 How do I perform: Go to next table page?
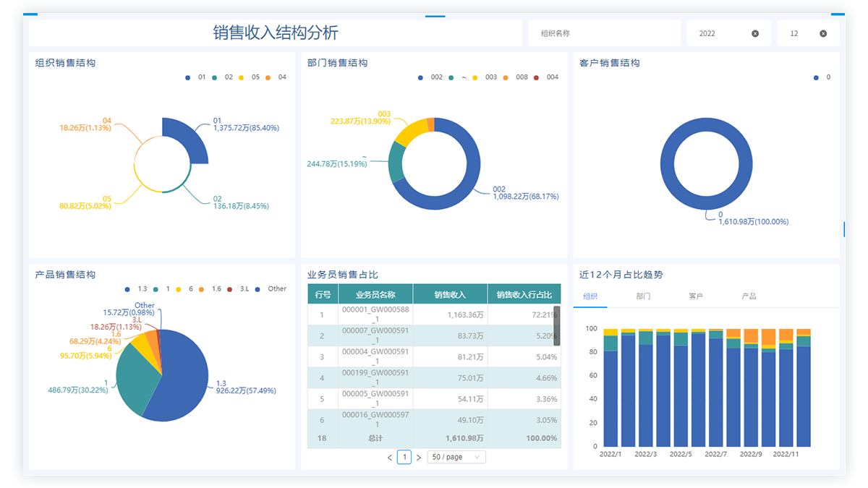click(x=418, y=458)
